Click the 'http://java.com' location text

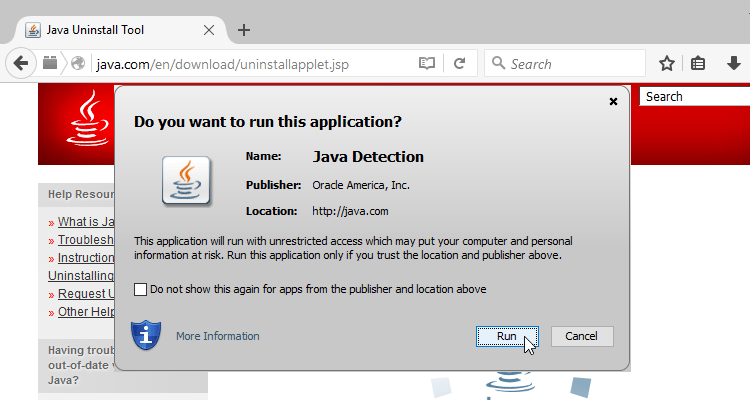(x=350, y=211)
